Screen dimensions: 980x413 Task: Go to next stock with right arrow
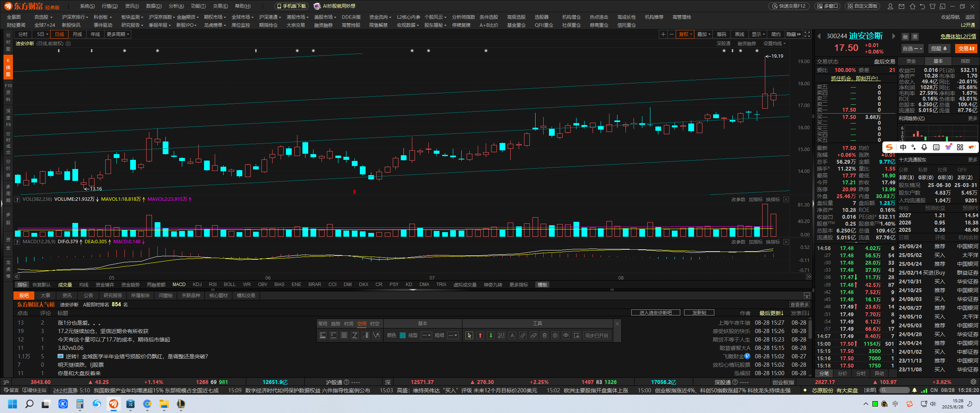coord(893,36)
